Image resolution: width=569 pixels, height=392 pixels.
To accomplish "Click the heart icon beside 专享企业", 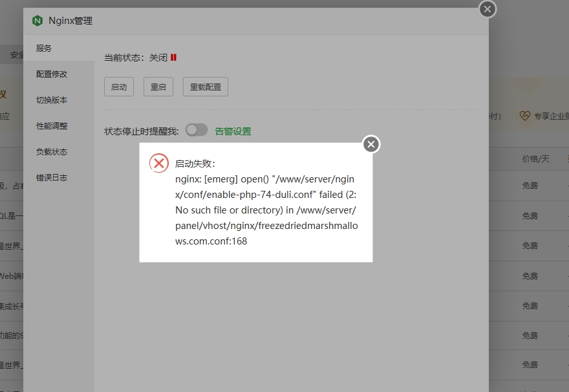I will click(x=525, y=116).
